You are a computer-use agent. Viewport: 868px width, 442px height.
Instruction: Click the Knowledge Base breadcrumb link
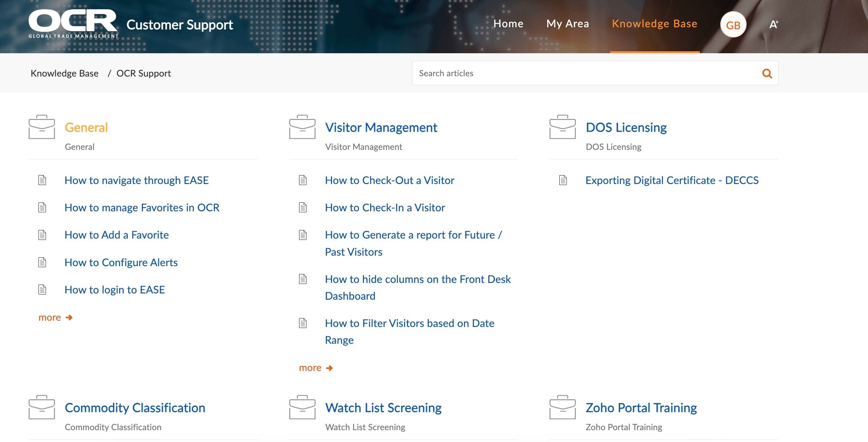click(x=64, y=73)
